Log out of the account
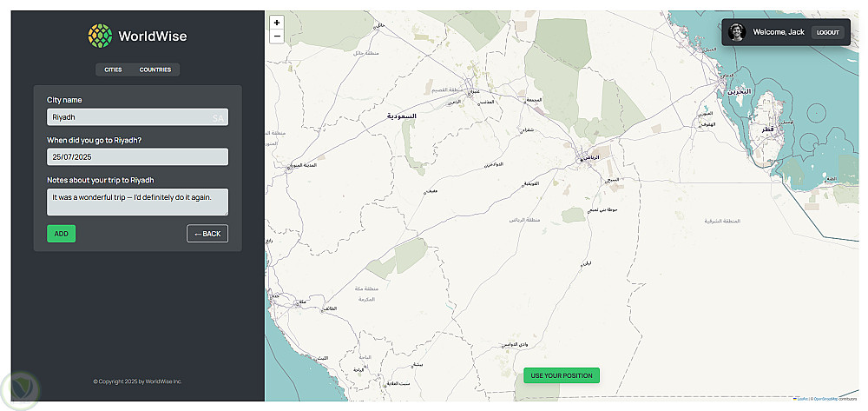The height and width of the screenshot is (411, 868). pos(827,32)
